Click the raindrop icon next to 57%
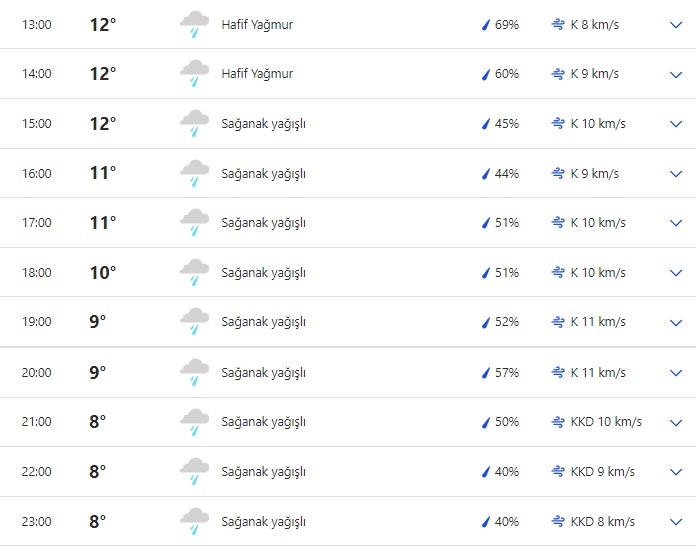 pyautogui.click(x=487, y=372)
